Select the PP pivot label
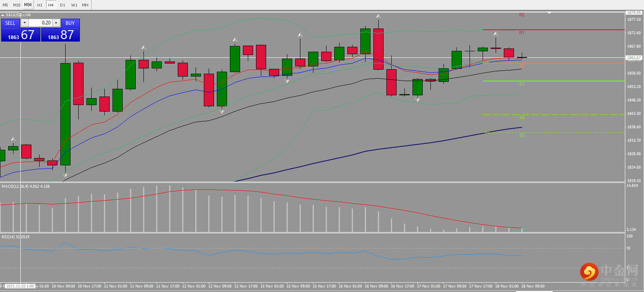 (522, 66)
